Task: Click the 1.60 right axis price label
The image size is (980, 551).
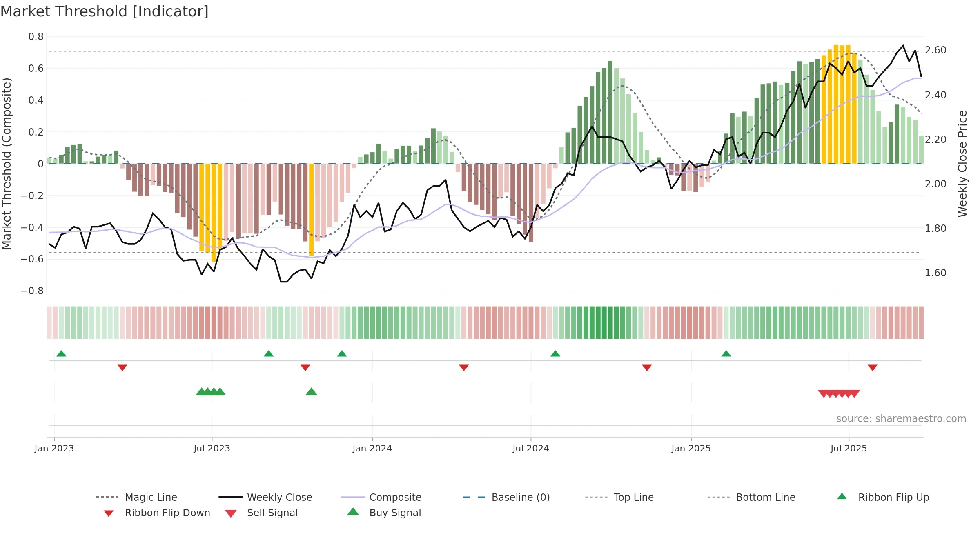Action: [935, 273]
